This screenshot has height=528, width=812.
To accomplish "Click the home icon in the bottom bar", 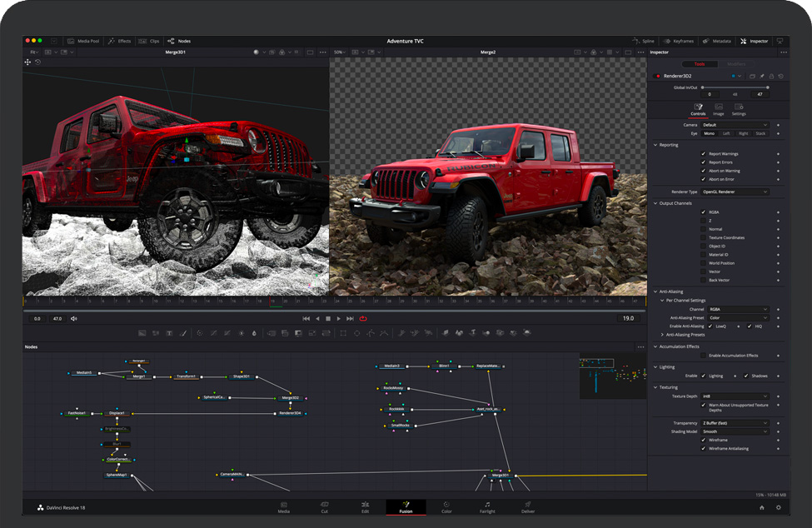I will pos(761,507).
